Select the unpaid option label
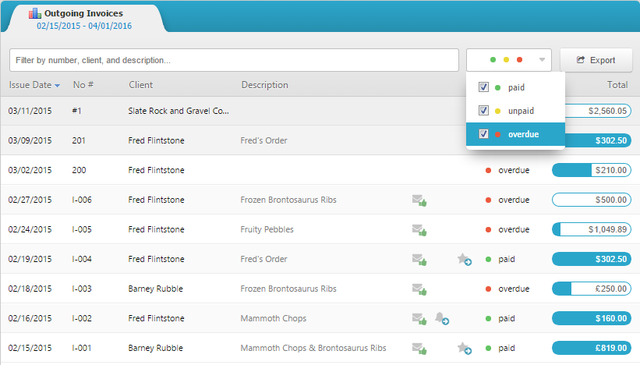 coord(521,111)
